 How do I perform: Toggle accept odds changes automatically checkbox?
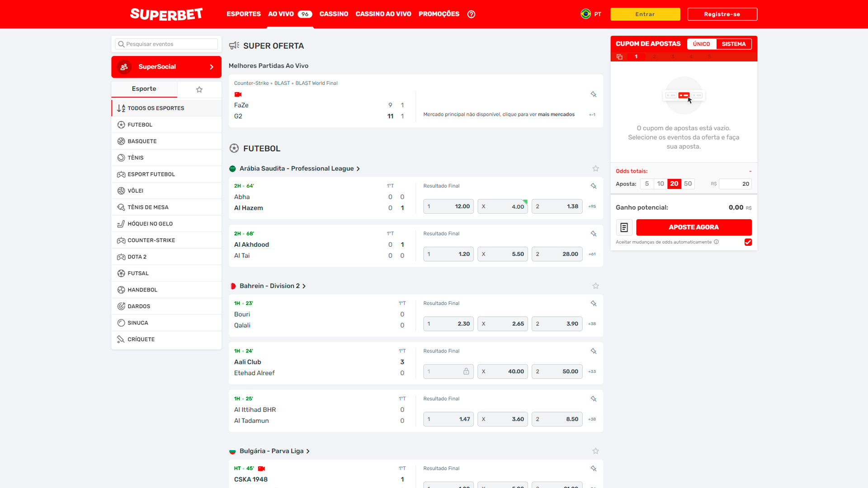tap(748, 242)
